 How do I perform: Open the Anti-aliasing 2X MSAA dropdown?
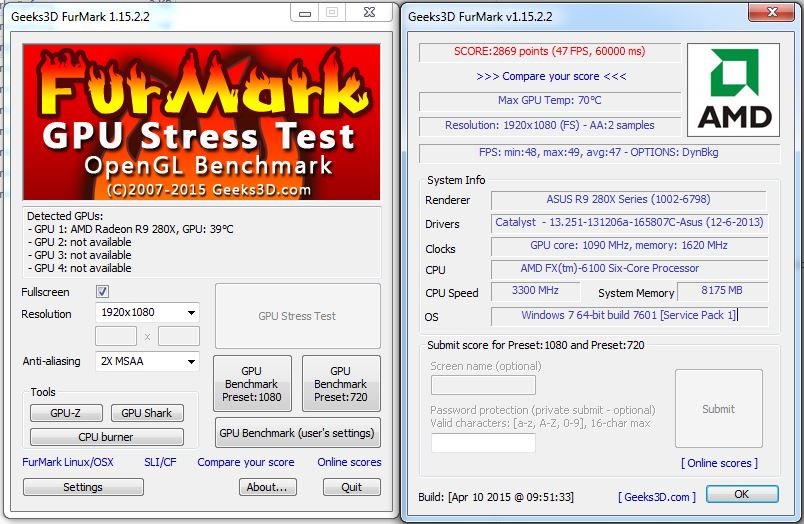147,361
